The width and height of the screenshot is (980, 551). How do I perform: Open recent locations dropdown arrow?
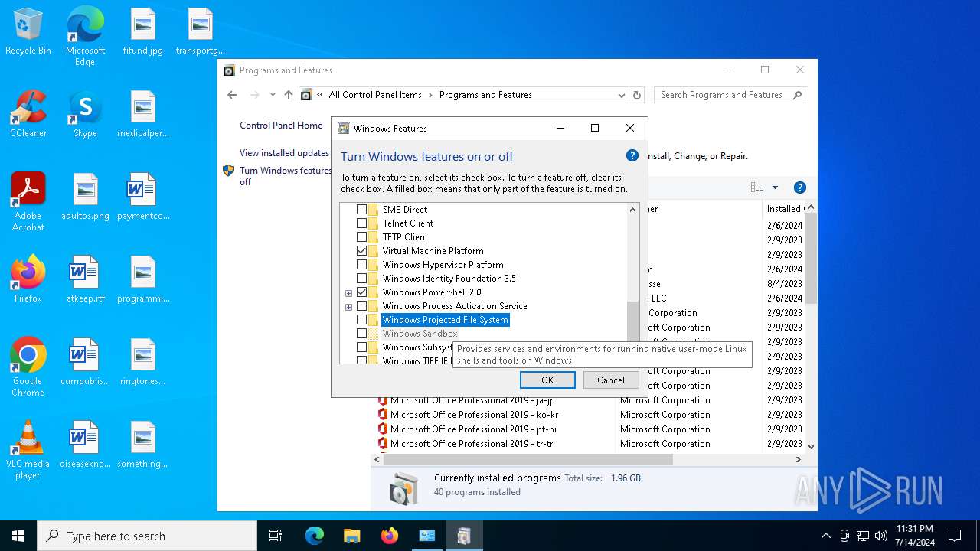click(x=273, y=95)
